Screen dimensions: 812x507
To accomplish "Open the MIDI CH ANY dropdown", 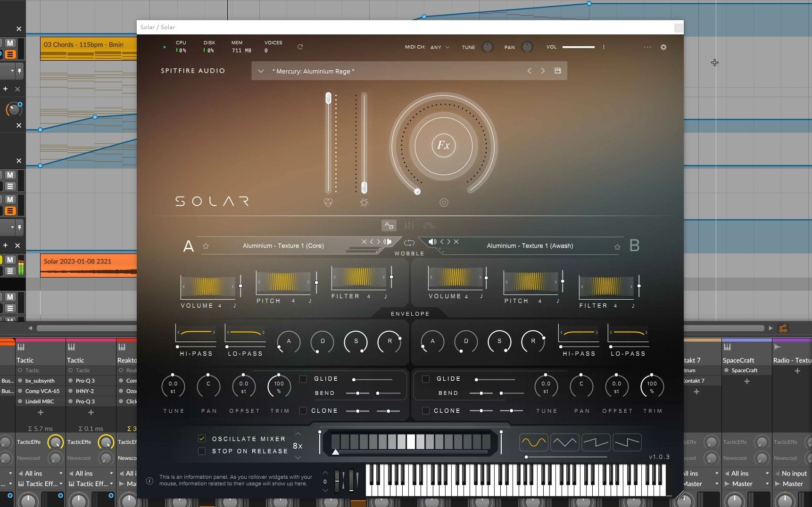I will (440, 47).
